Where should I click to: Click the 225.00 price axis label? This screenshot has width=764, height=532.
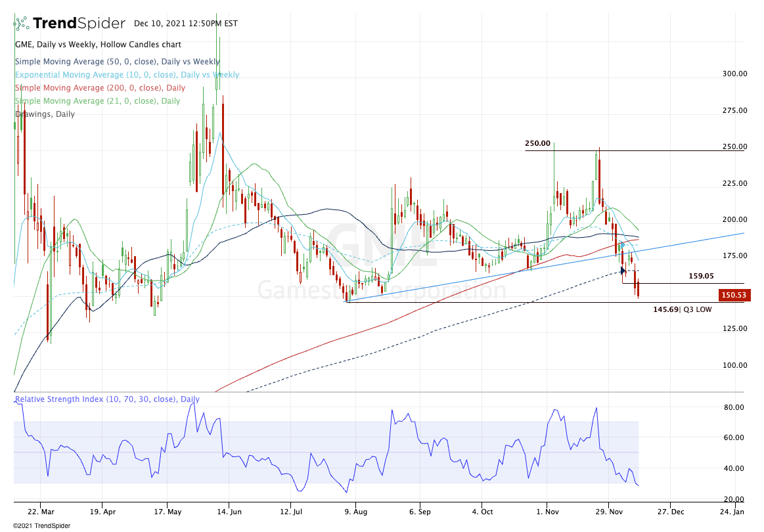point(734,183)
